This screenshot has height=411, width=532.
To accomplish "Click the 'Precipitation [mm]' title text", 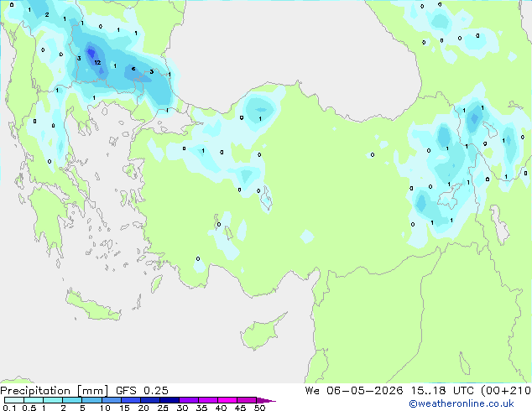I will (x=54, y=391).
